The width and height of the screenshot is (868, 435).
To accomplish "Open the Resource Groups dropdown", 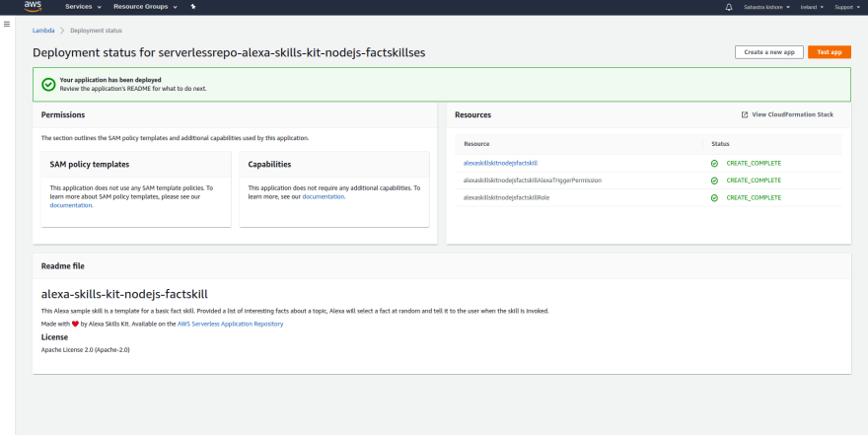I will pyautogui.click(x=145, y=7).
